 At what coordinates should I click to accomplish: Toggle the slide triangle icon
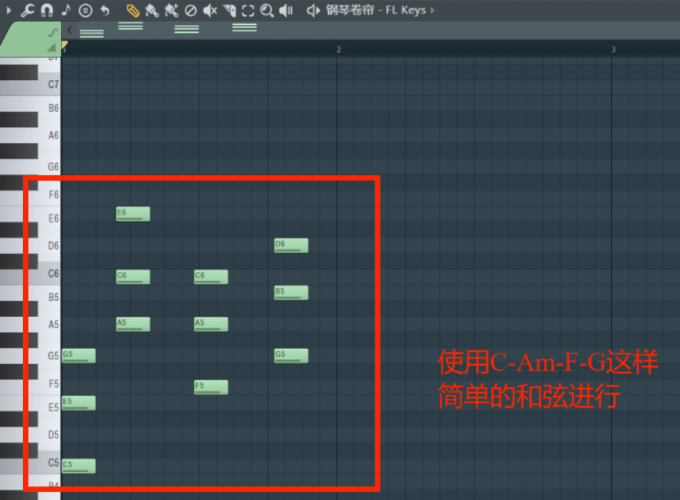pos(52,47)
